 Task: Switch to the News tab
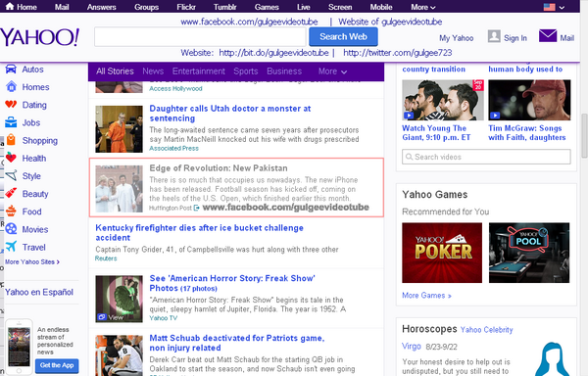click(153, 71)
